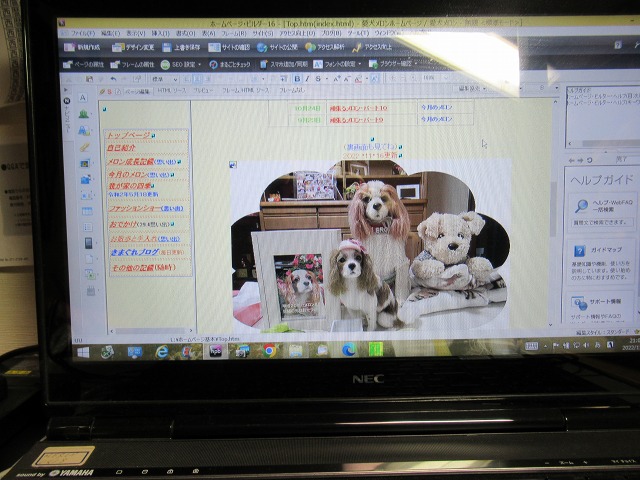Click the dogs photo in the page
The image size is (640, 480).
pos(370,245)
